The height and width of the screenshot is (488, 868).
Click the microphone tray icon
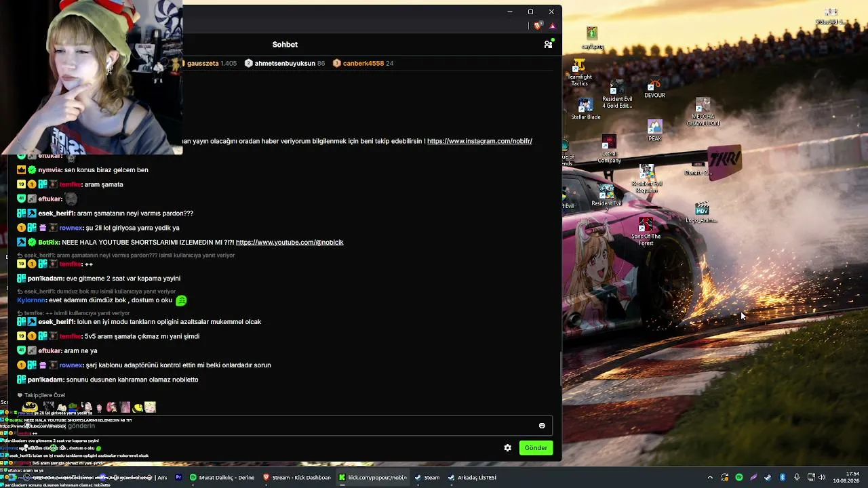pyautogui.click(x=797, y=477)
